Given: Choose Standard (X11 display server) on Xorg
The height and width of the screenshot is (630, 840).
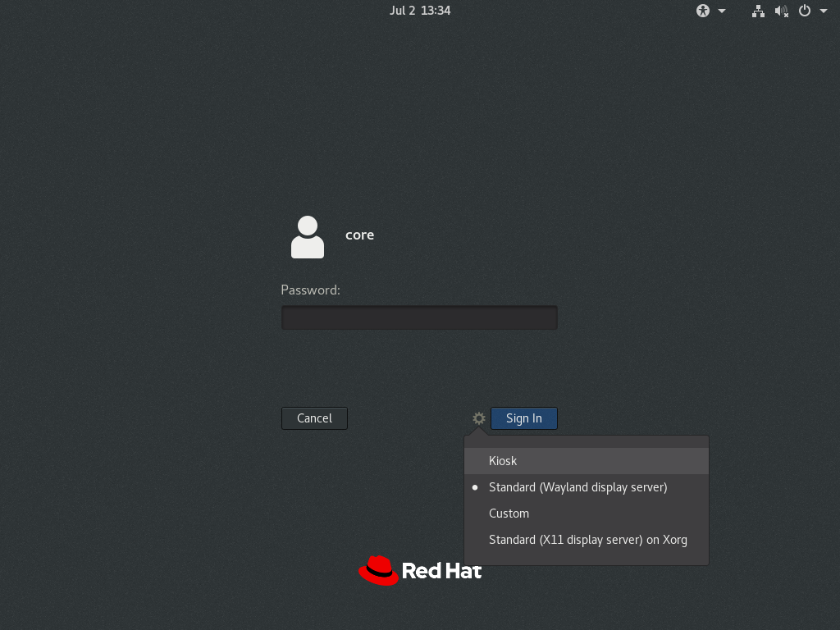Looking at the screenshot, I should 587,540.
